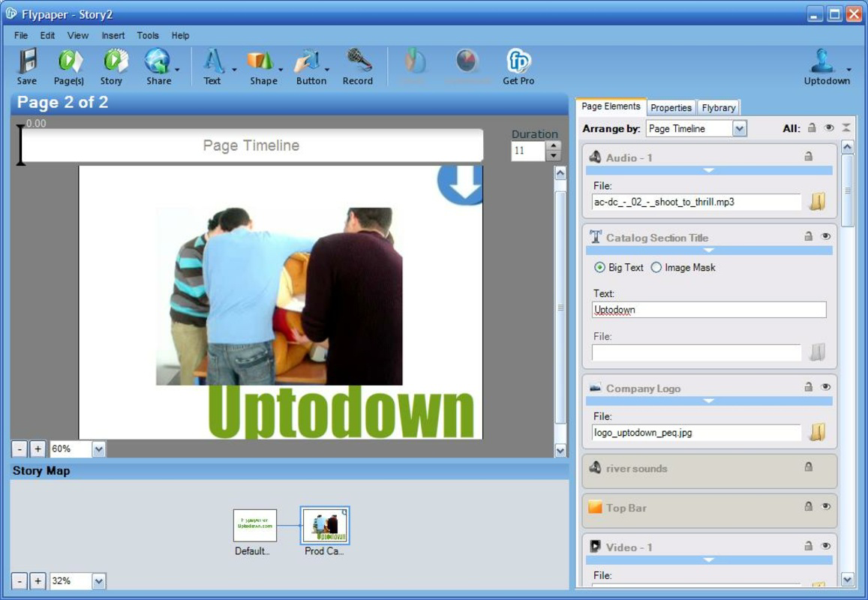
Task: Click the Page Timeline bar
Action: (x=251, y=145)
